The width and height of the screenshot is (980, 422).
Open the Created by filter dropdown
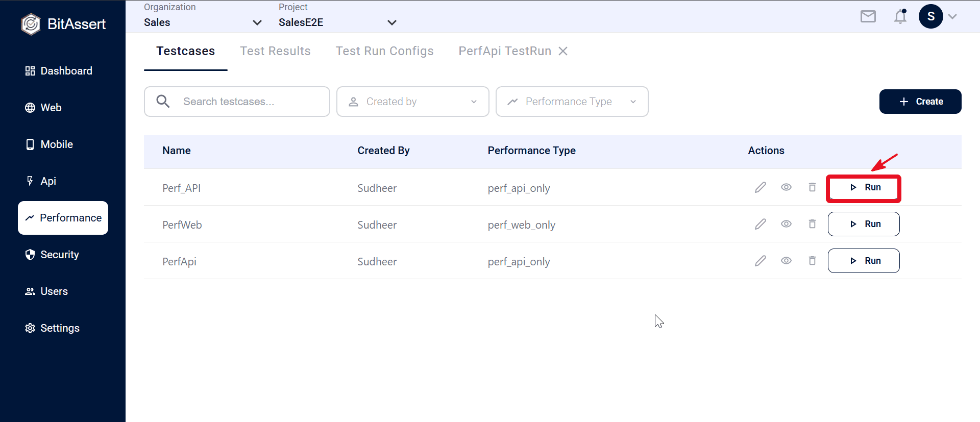413,102
